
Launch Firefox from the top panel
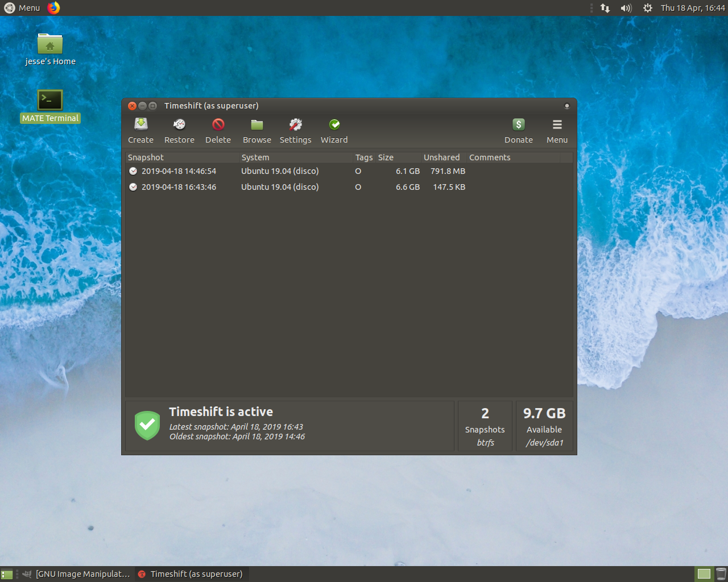53,8
